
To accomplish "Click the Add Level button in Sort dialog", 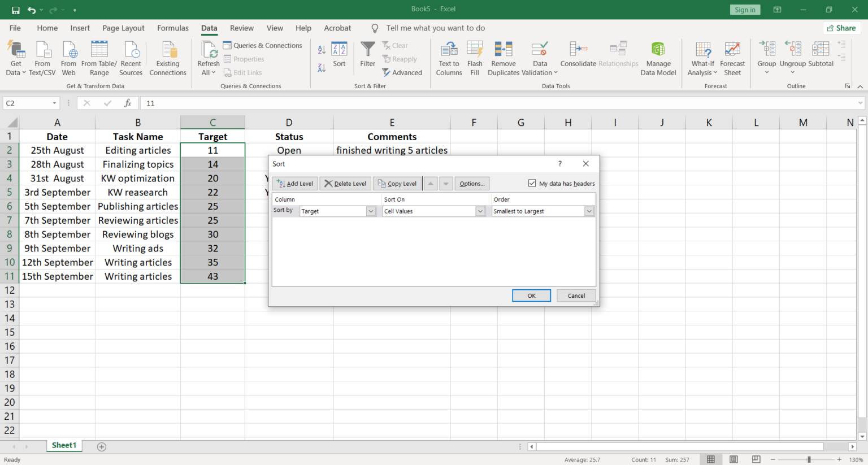I will pyautogui.click(x=294, y=183).
